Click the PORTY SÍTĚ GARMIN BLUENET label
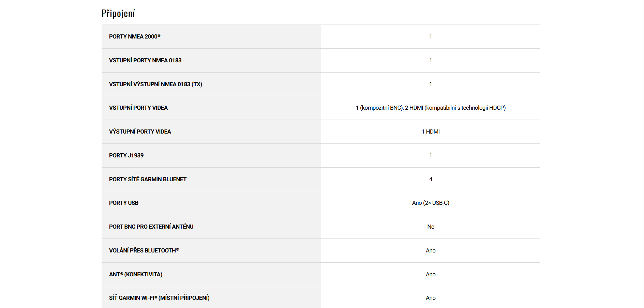 point(148,179)
